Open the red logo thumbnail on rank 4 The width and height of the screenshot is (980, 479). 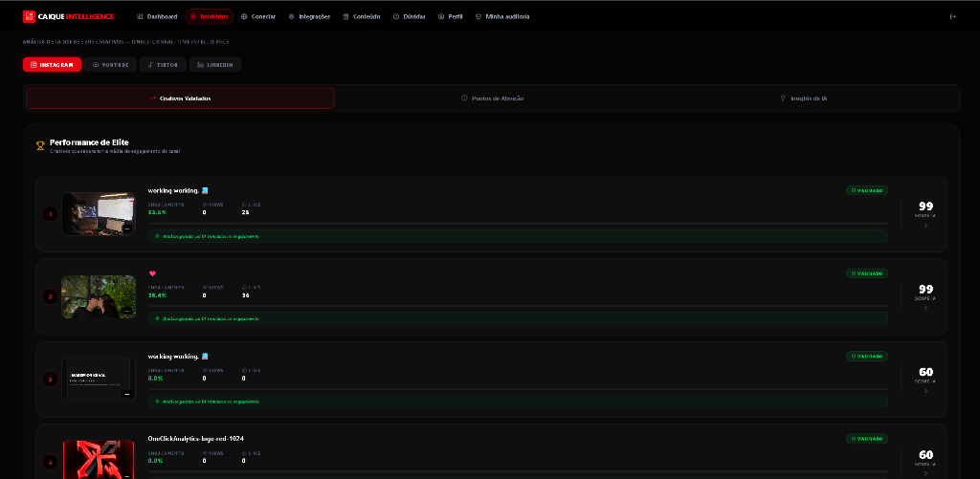(99, 460)
